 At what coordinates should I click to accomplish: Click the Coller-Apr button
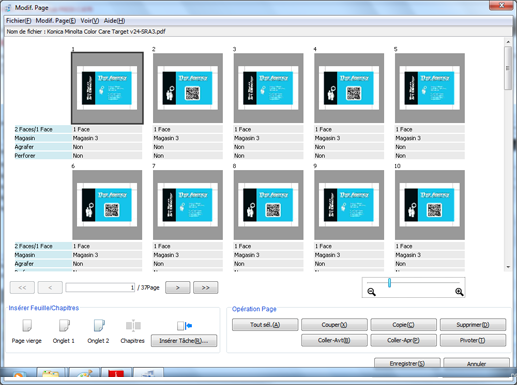coord(403,340)
